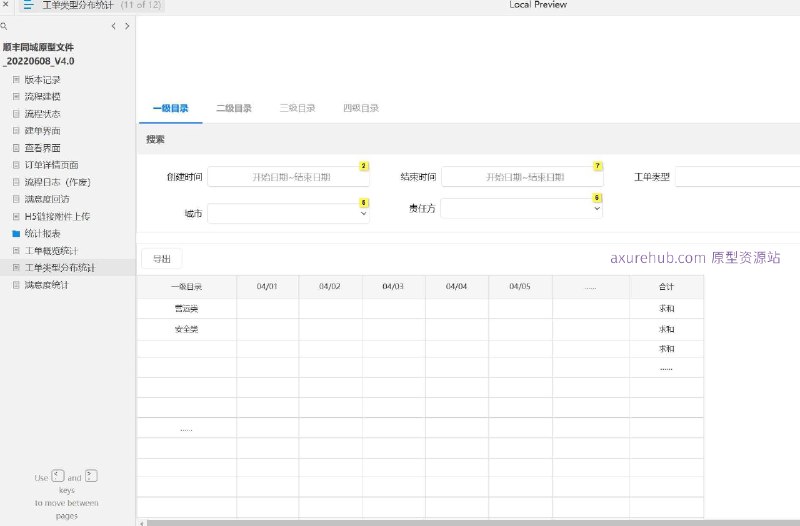This screenshot has height=526, width=800.
Task: Click the bottom horizontal scrollbar
Action: [x=473, y=523]
